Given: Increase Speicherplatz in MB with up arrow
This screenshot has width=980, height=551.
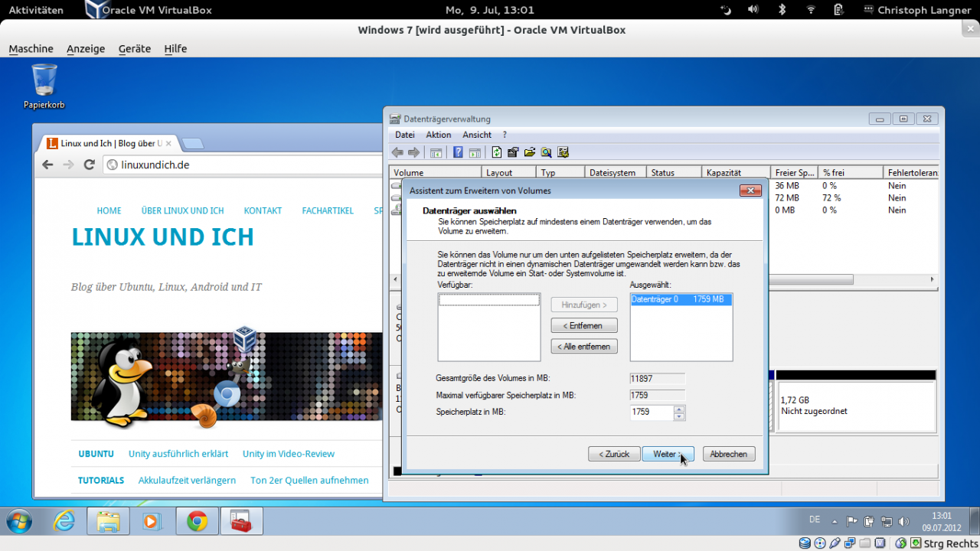Looking at the screenshot, I should pos(679,409).
